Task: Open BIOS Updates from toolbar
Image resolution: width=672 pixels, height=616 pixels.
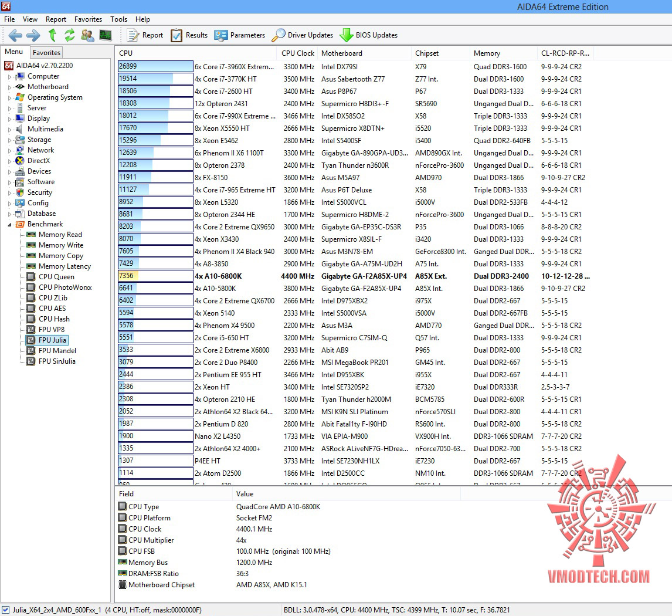Action: point(369,35)
